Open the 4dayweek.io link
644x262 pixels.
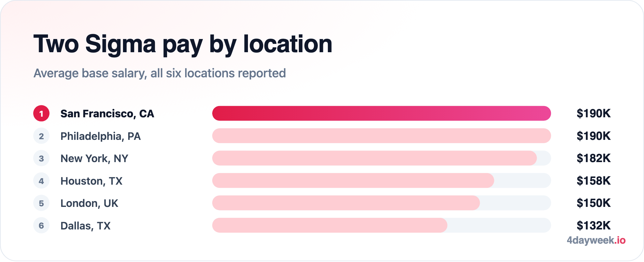[596, 240]
